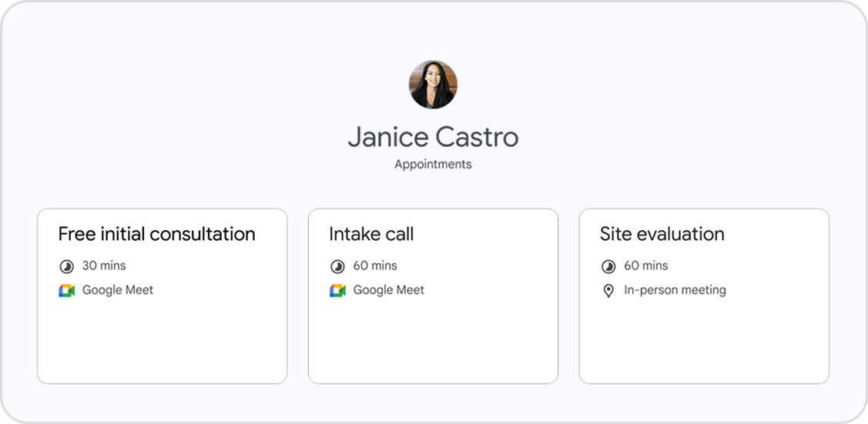Click the Appointments label under the name
This screenshot has height=424, width=868.
(x=433, y=164)
